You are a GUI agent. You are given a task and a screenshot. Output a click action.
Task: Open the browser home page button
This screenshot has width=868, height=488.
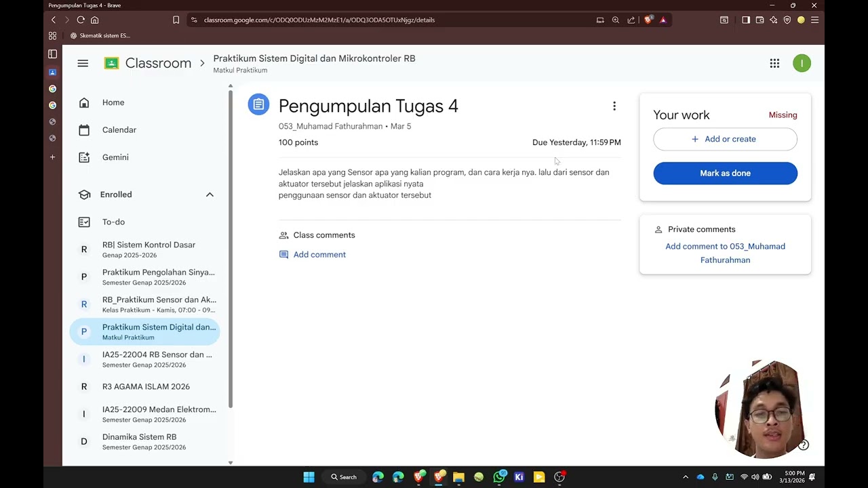[x=95, y=20]
